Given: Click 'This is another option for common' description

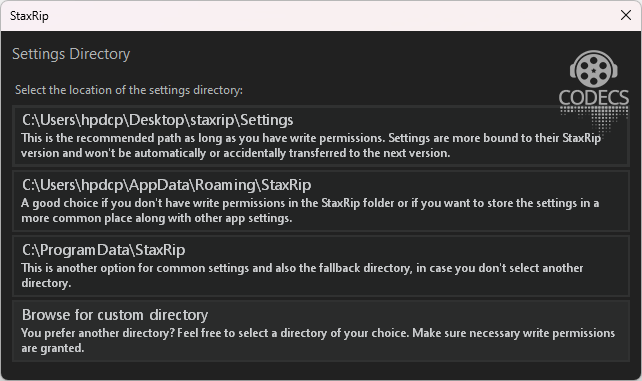Looking at the screenshot, I should pos(302,268).
